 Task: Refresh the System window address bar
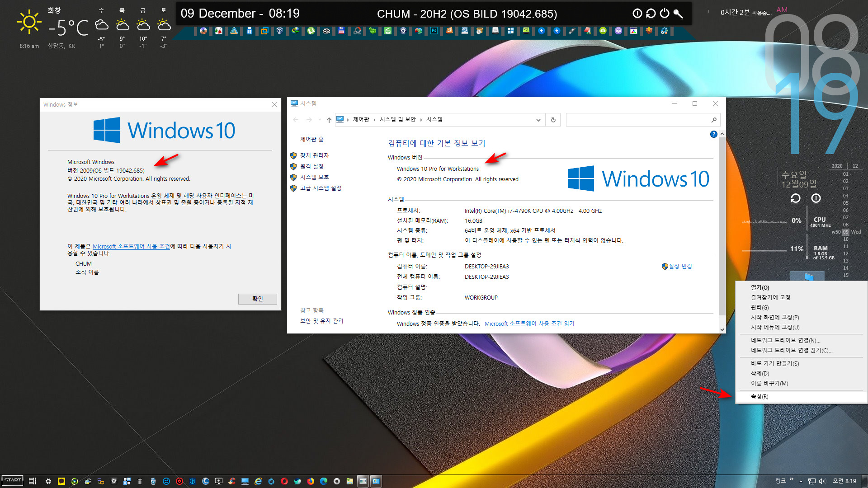[x=553, y=120]
